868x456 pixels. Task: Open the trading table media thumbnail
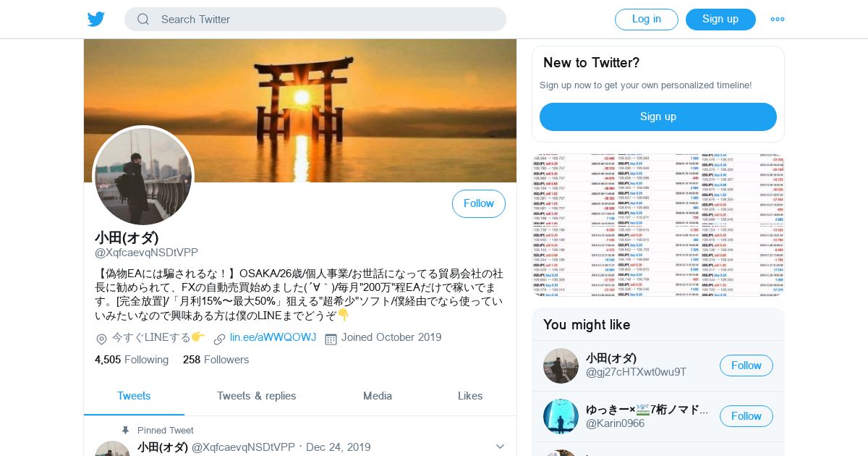click(658, 225)
